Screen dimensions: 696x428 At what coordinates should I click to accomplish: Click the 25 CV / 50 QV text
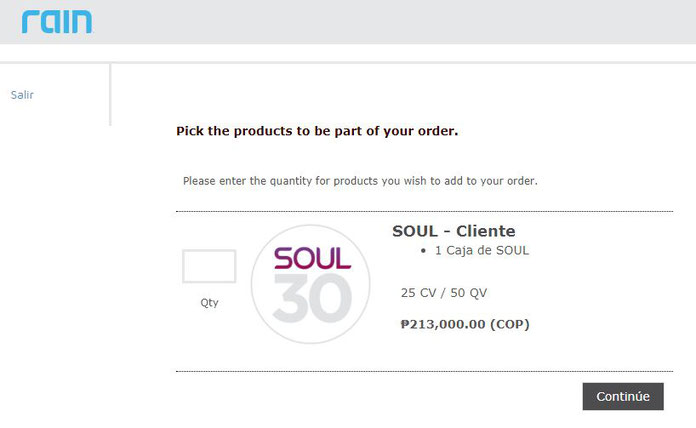pos(443,293)
